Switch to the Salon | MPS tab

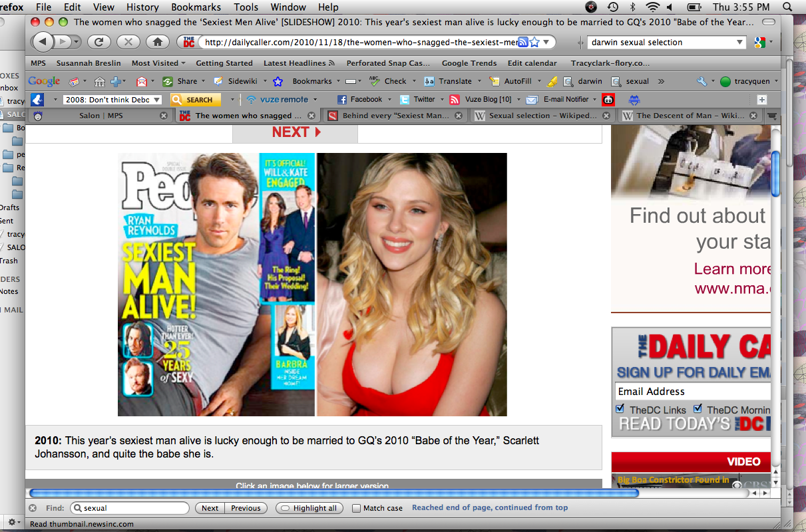click(x=101, y=116)
